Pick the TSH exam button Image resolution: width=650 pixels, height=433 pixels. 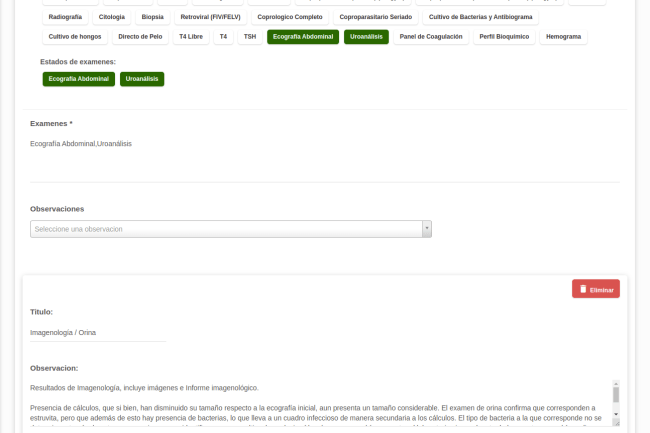pos(249,37)
